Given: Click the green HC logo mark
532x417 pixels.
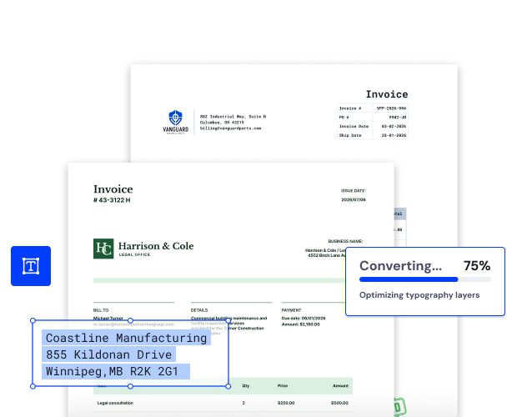Looking at the screenshot, I should point(103,249).
